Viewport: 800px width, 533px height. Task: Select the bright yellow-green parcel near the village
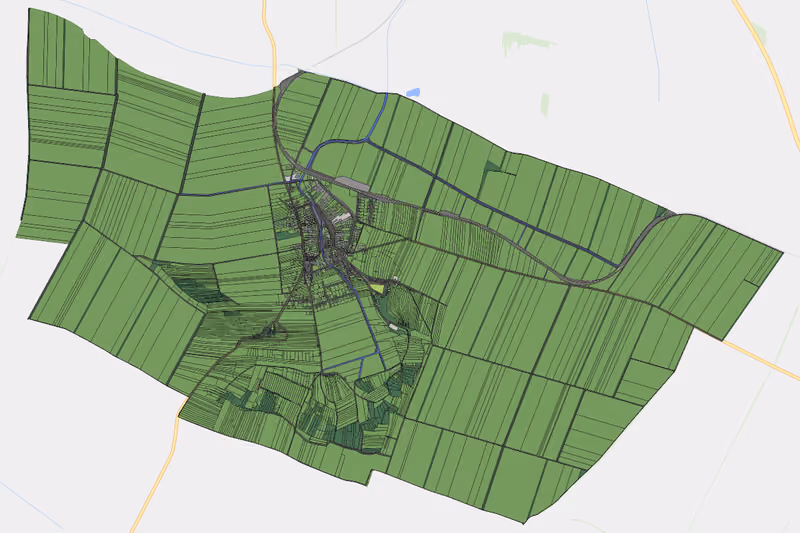pos(378,288)
